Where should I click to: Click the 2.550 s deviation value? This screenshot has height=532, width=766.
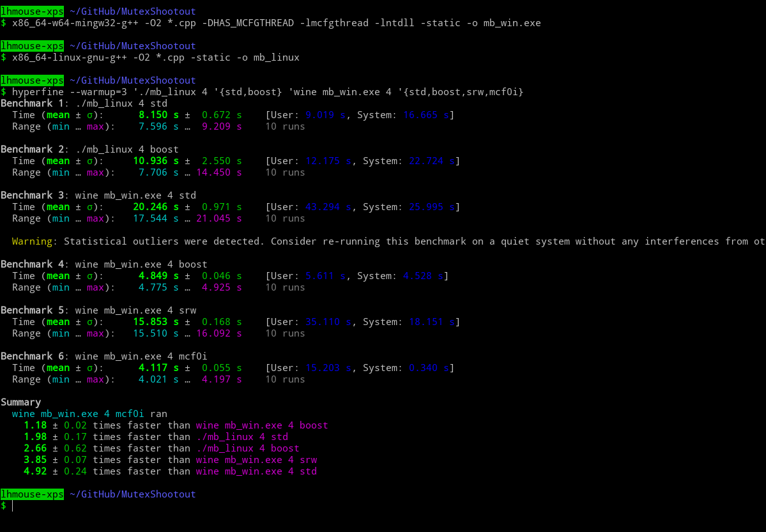(x=222, y=161)
